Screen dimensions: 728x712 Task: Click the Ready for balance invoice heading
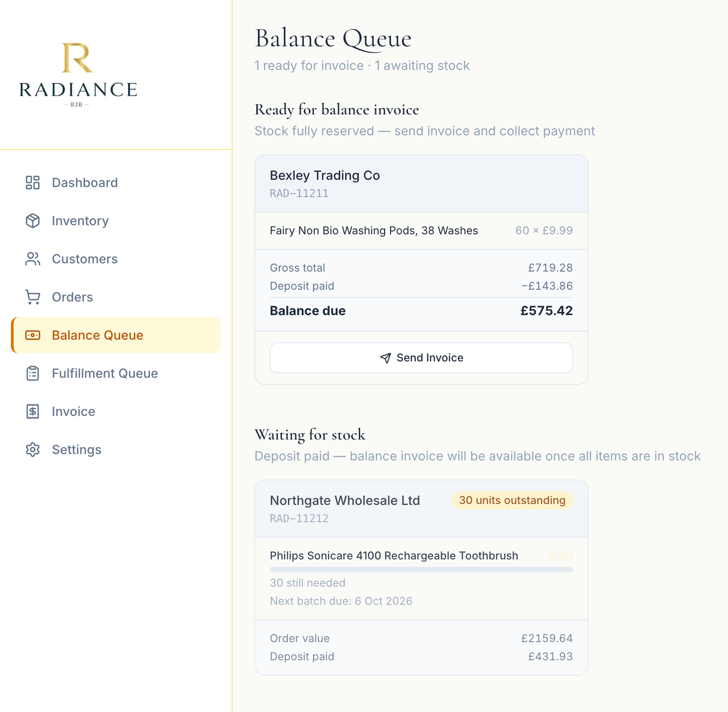(x=337, y=110)
